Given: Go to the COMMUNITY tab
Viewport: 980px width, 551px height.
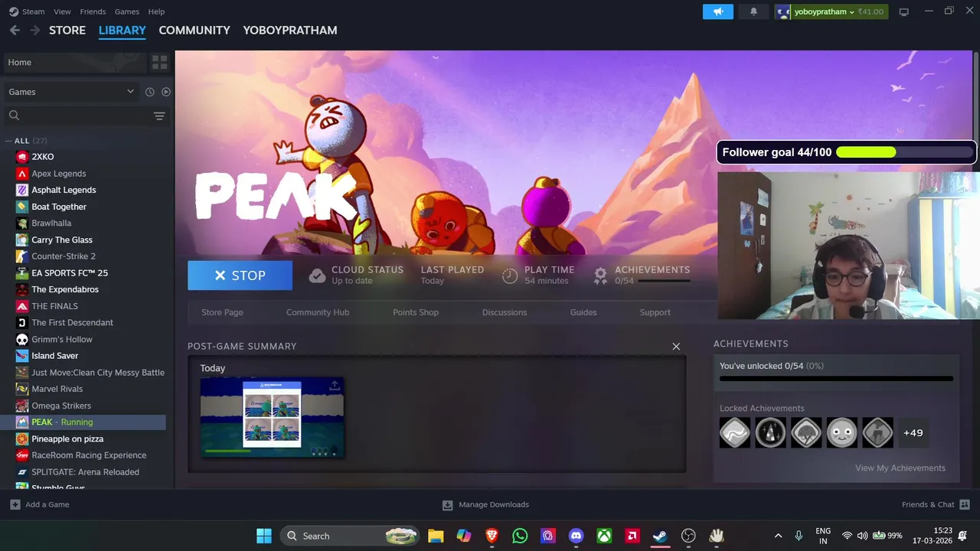Looking at the screenshot, I should tap(194, 30).
